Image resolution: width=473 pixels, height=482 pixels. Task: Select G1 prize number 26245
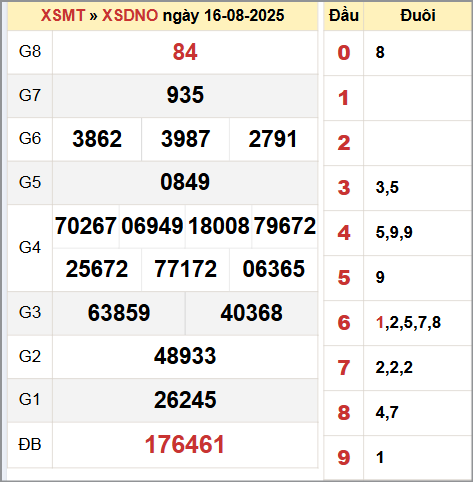pyautogui.click(x=185, y=400)
